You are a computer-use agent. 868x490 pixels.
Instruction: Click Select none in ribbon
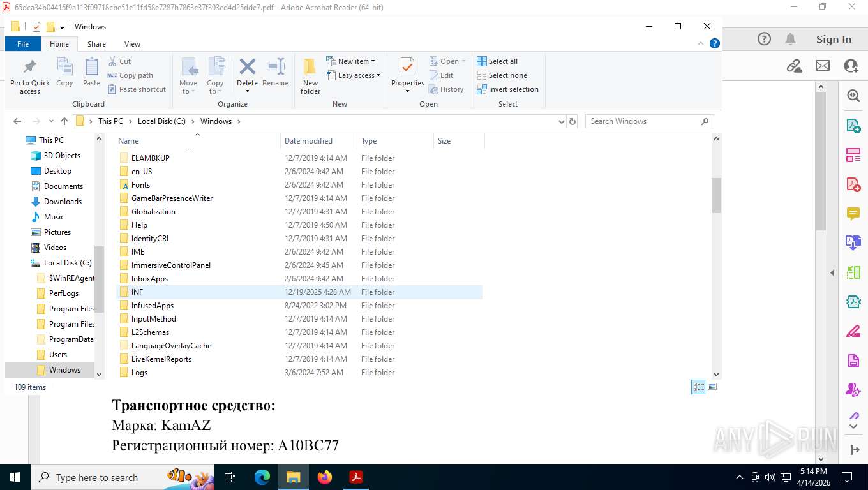click(502, 75)
